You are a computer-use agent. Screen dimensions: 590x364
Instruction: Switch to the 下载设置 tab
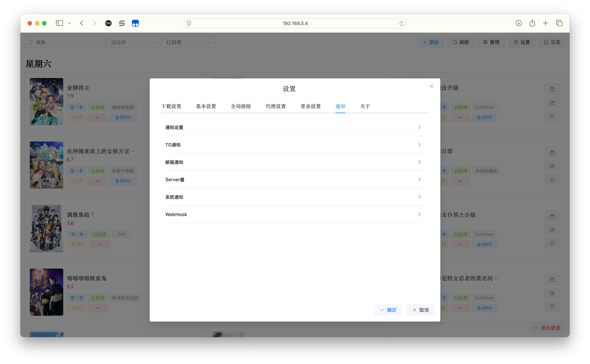coord(171,106)
